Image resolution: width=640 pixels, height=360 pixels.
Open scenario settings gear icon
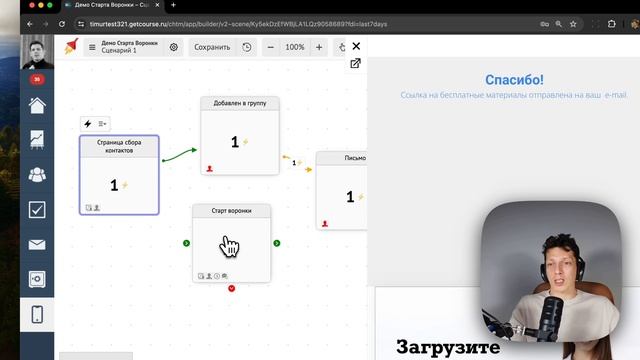click(x=173, y=47)
